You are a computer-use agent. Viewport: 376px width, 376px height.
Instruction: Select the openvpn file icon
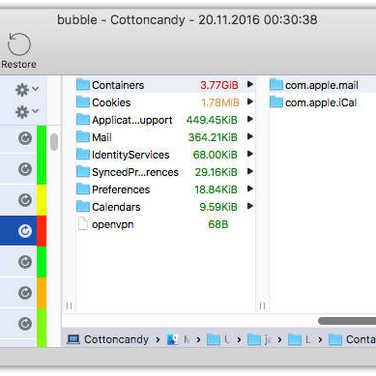coord(83,224)
